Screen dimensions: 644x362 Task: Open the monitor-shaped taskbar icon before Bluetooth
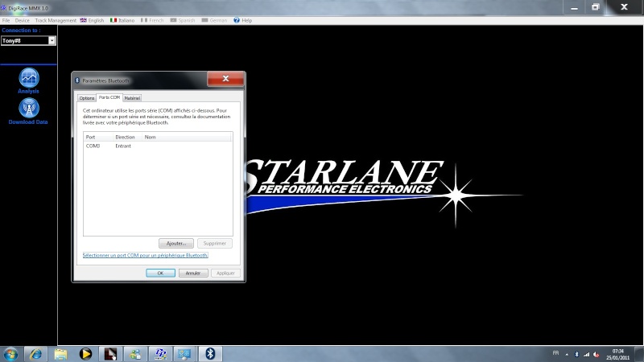pos(185,354)
